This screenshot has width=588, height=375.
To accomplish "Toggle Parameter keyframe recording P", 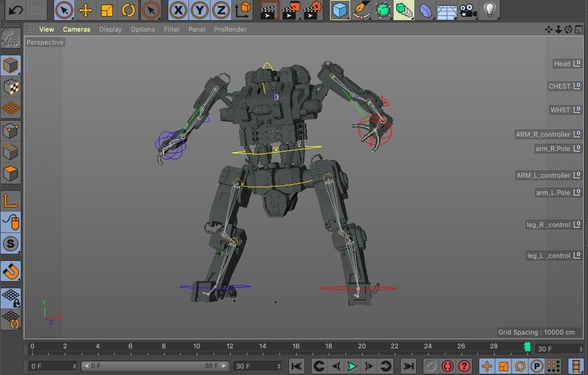I will (537, 366).
